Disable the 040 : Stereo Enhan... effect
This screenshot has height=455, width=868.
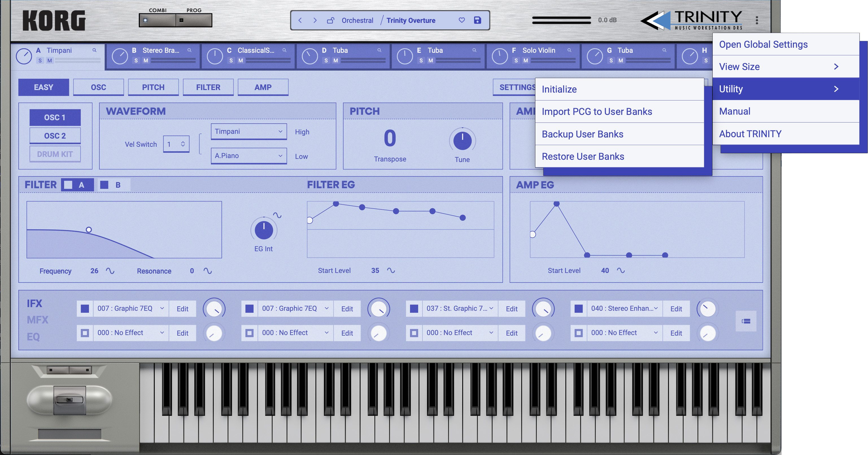tap(579, 309)
